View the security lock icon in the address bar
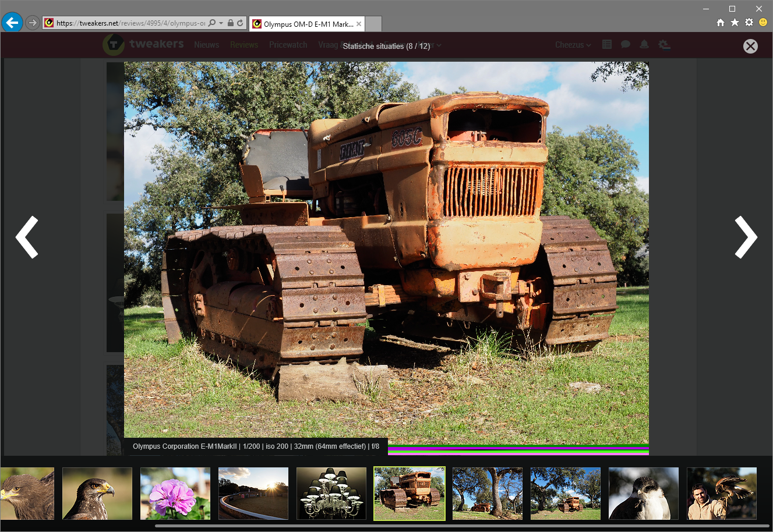 point(231,23)
